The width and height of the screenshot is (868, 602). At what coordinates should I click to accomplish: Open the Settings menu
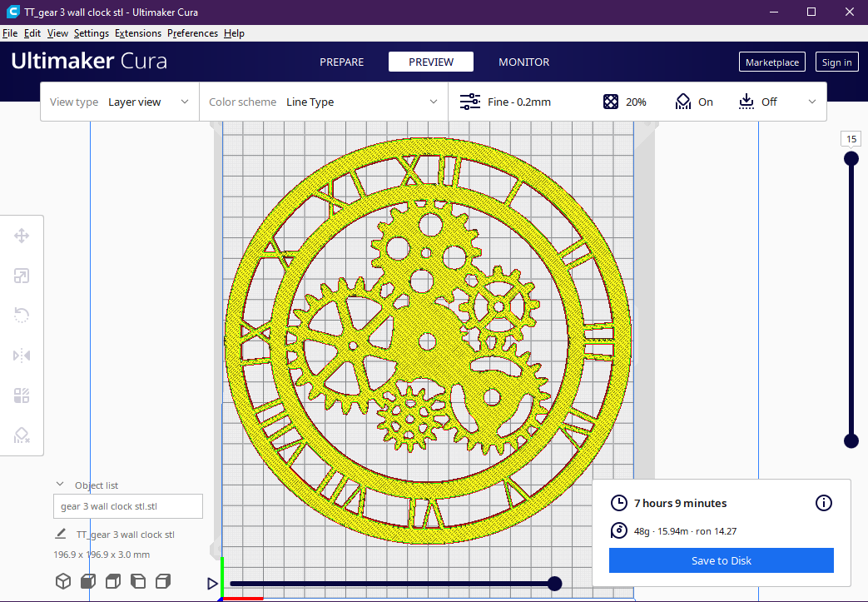(x=92, y=33)
